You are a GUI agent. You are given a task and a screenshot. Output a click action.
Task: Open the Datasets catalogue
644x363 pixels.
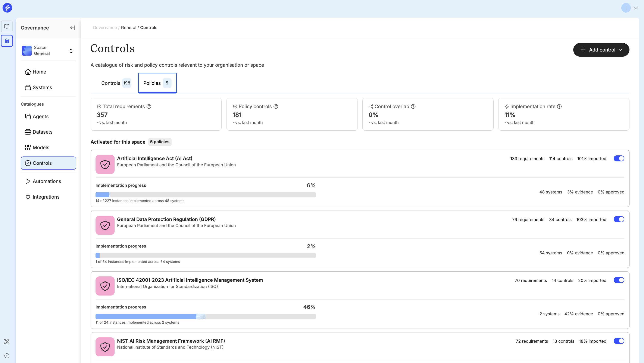point(48,132)
